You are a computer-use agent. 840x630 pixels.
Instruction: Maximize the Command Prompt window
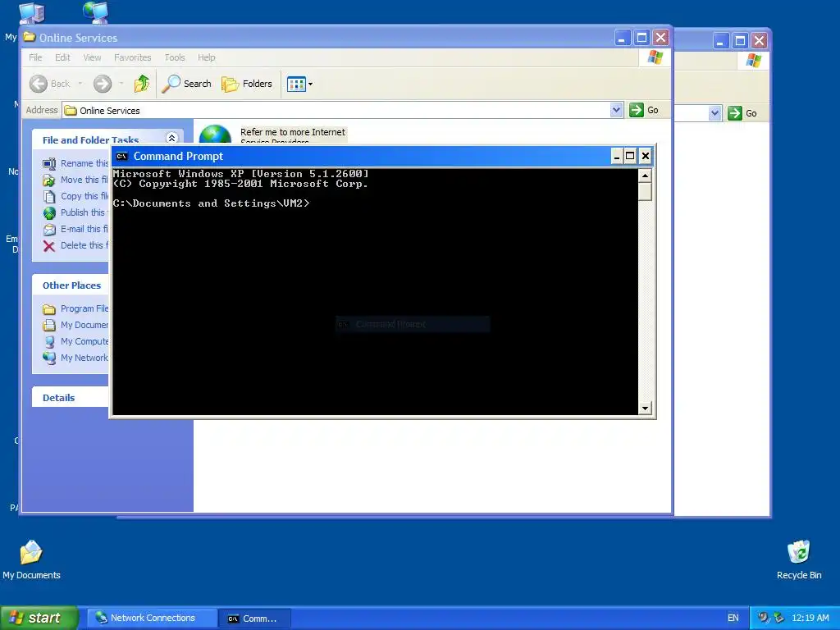(x=631, y=156)
